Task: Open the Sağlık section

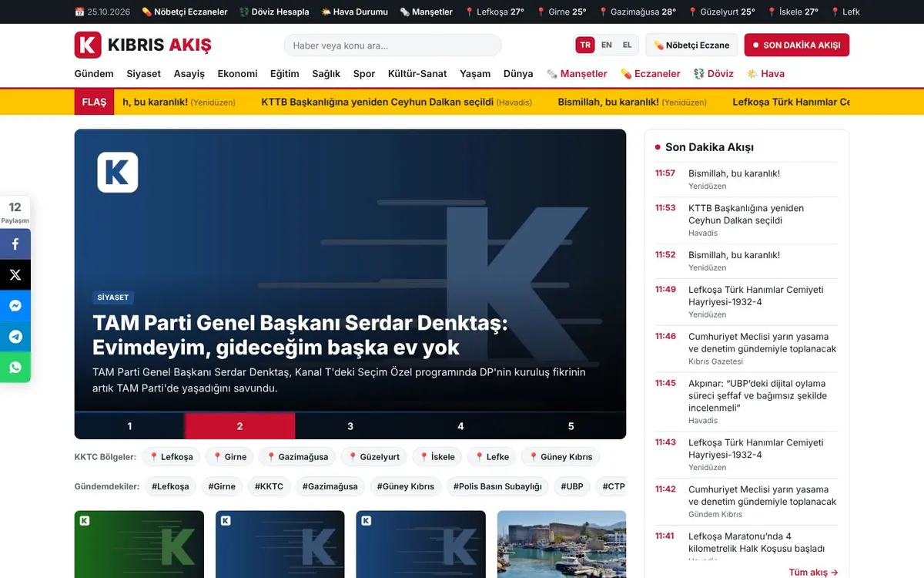Action: [326, 74]
